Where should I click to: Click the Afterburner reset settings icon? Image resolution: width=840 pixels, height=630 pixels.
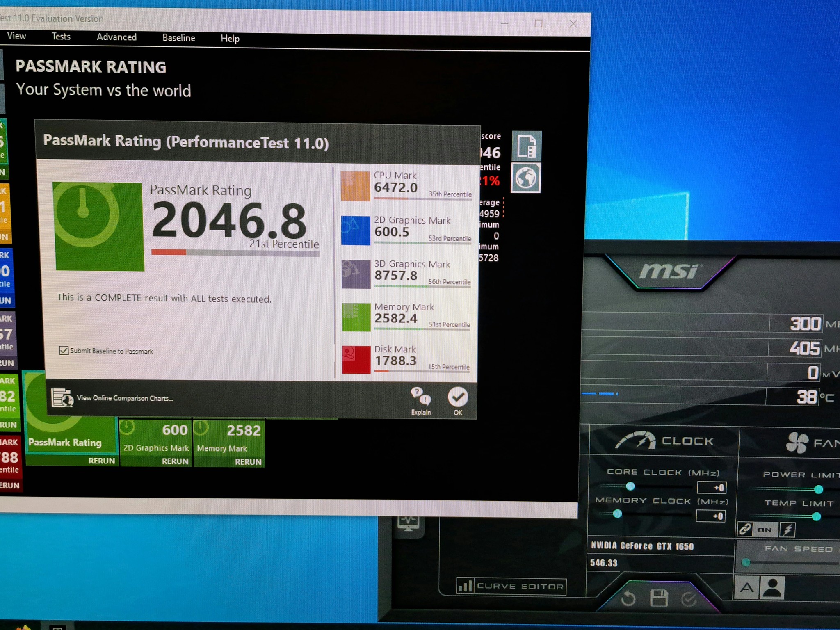(628, 598)
